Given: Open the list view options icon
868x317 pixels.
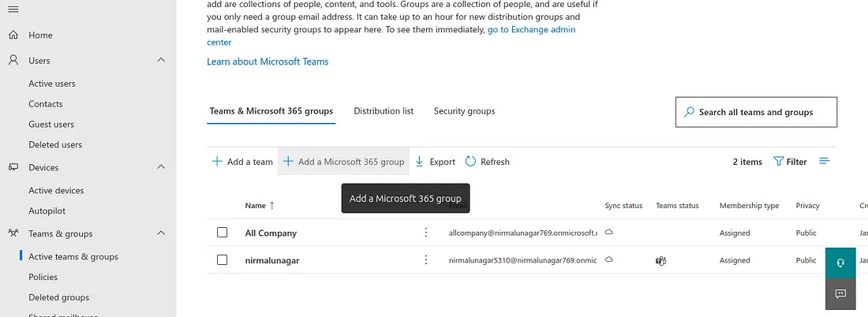Looking at the screenshot, I should click(x=825, y=162).
